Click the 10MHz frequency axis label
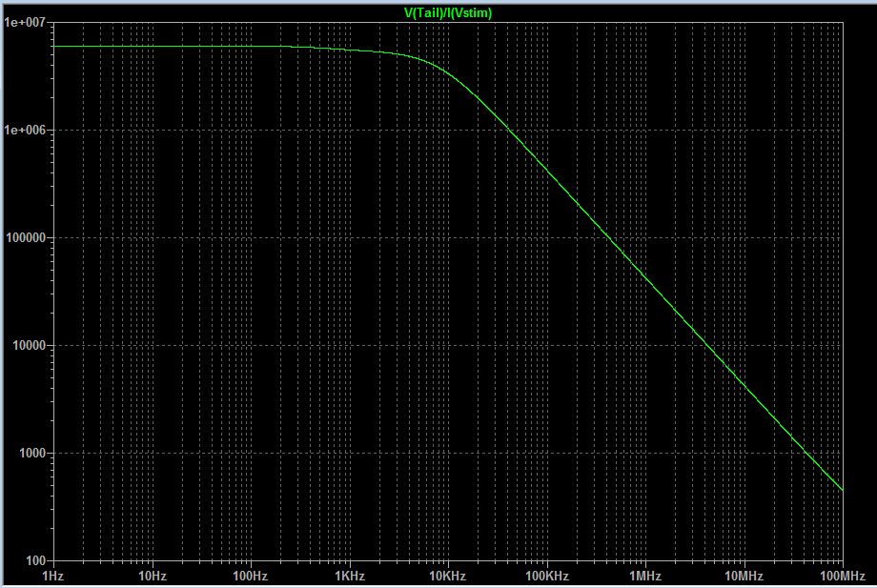The width and height of the screenshot is (877, 588). pos(744,576)
